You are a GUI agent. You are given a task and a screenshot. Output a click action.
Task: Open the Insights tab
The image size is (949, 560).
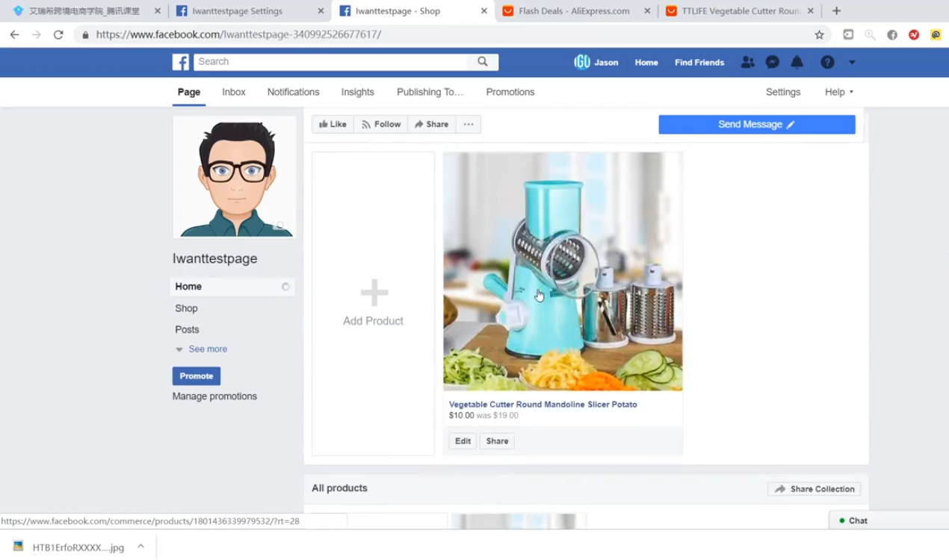click(358, 92)
